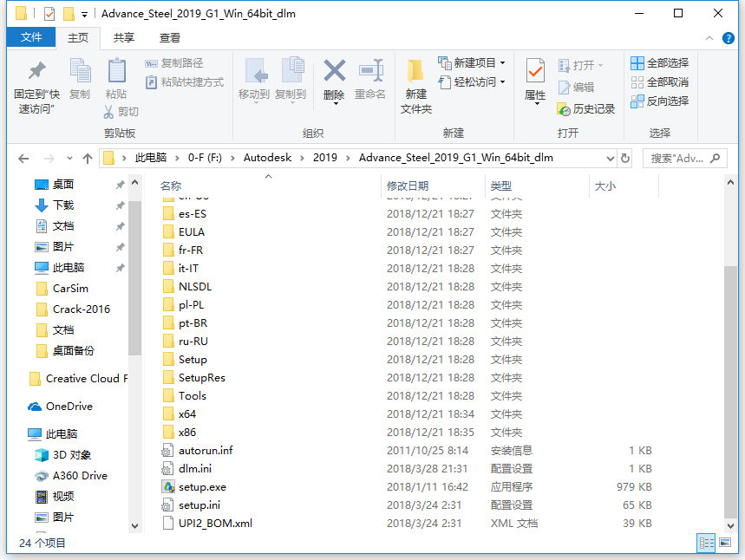Open the File menu tab

(31, 37)
